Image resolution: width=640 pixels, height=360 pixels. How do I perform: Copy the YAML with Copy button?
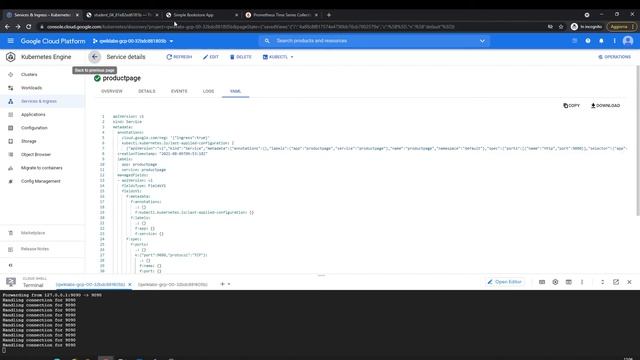pyautogui.click(x=571, y=106)
